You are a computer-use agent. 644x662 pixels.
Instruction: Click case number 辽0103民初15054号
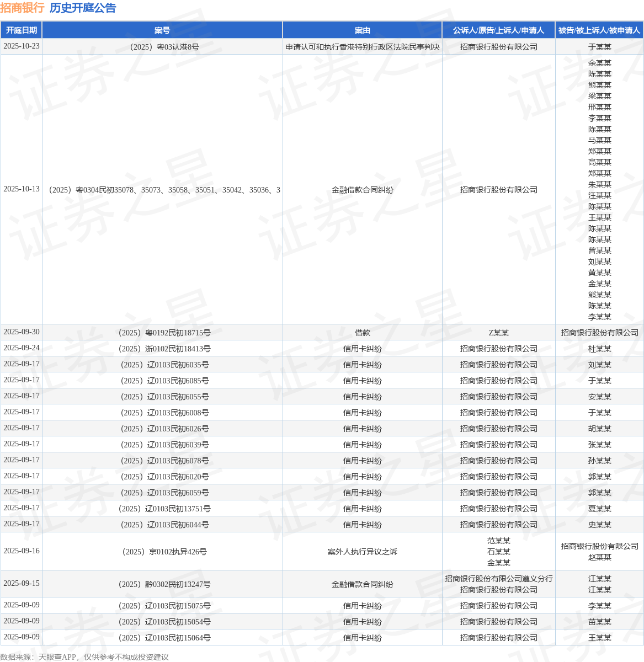[x=162, y=622]
